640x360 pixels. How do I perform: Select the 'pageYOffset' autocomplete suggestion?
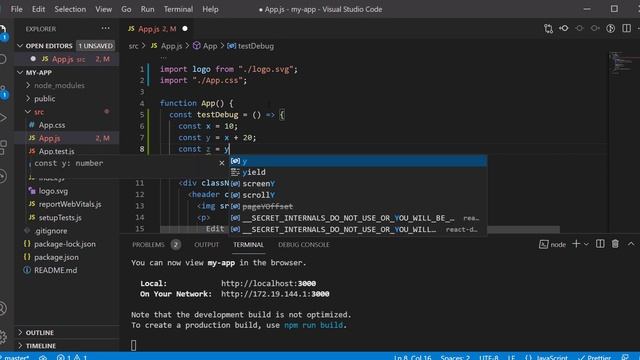pos(358,207)
